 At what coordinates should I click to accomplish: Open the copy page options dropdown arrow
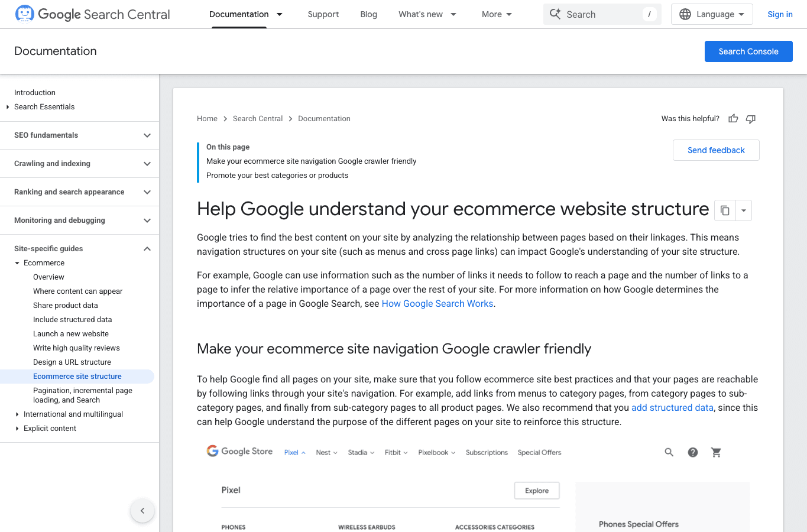point(744,210)
